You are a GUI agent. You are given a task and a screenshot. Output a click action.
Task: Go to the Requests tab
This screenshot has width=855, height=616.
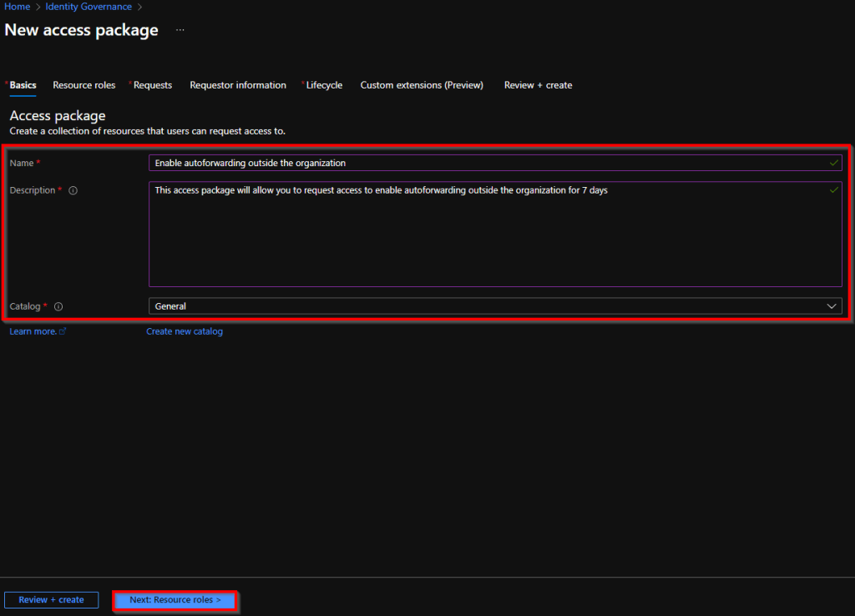coord(153,85)
